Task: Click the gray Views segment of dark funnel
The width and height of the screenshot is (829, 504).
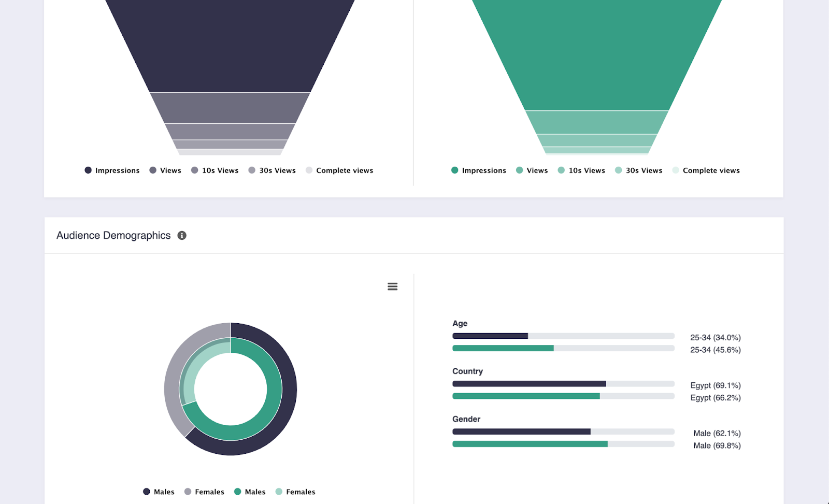Action: [x=230, y=108]
